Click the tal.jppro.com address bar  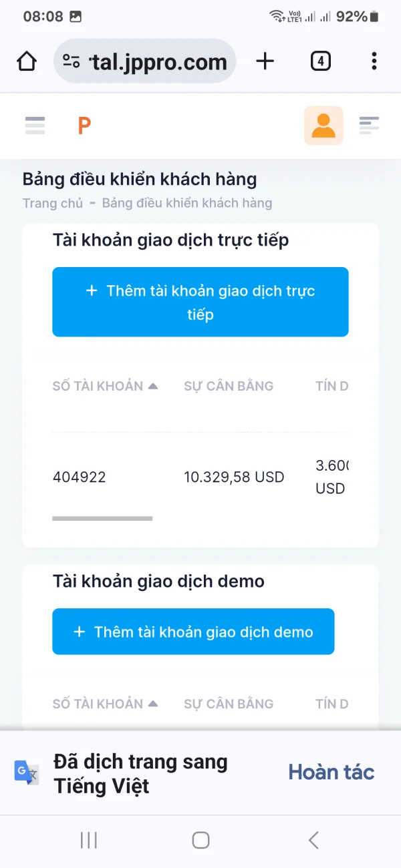pos(159,62)
